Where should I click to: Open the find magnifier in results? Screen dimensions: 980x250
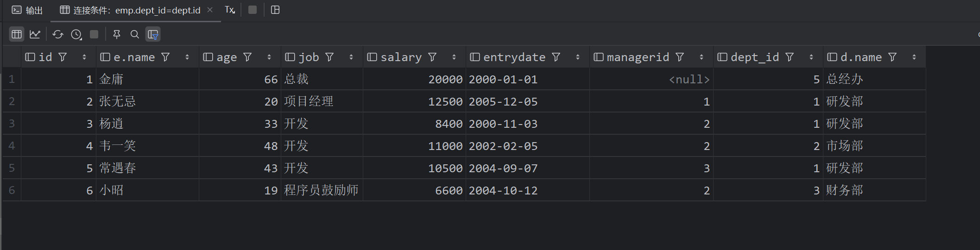tap(135, 34)
